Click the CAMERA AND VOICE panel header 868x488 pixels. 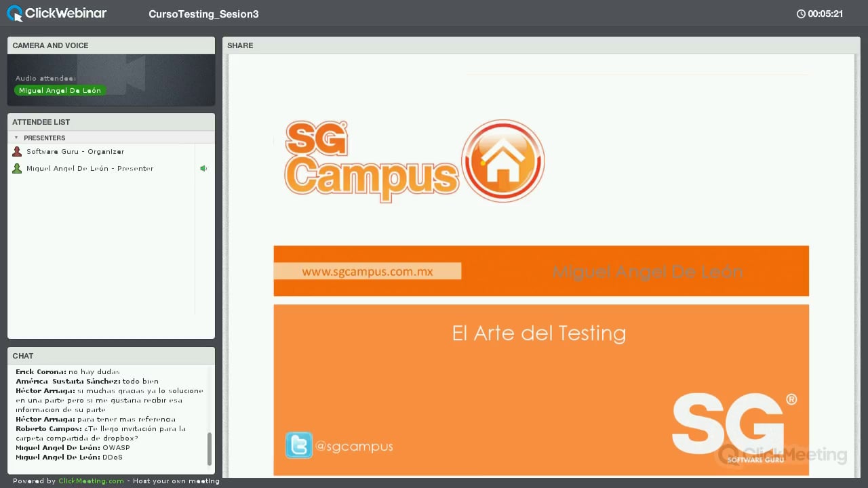point(111,45)
